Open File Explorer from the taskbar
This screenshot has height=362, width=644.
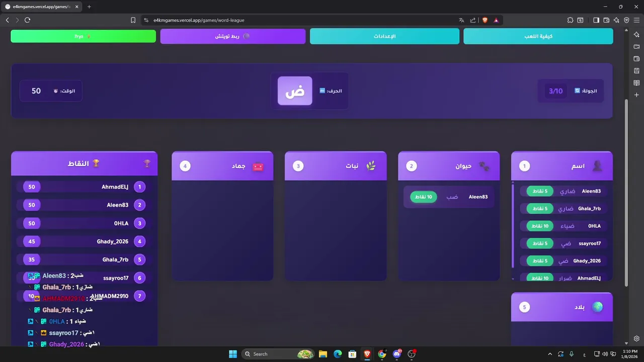(x=323, y=354)
